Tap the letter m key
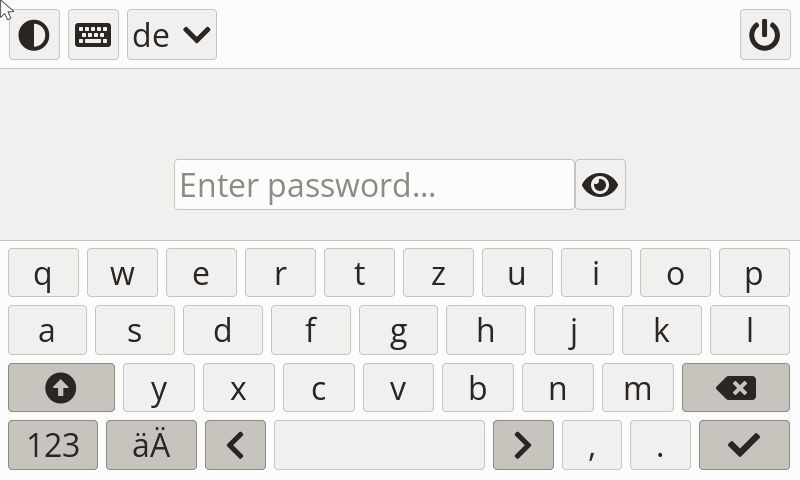Viewport: 800px width, 480px height. coord(637,388)
